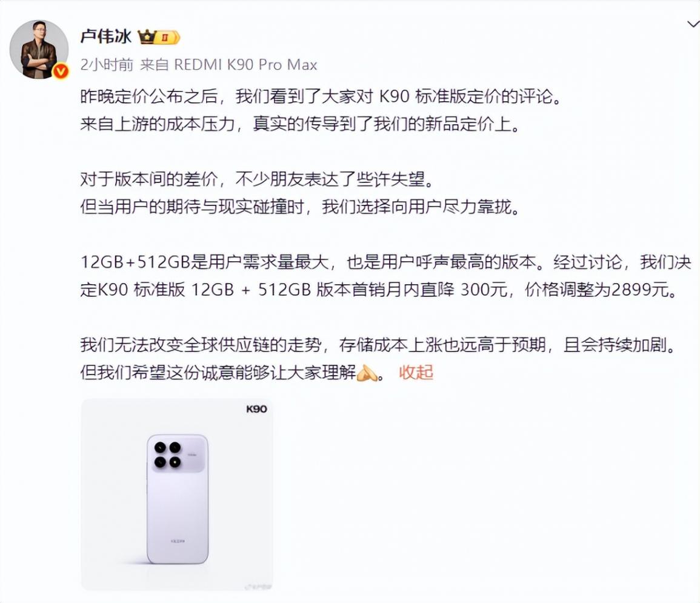
Task: Open 卢伟冰's profile avatar
Action: [39, 50]
